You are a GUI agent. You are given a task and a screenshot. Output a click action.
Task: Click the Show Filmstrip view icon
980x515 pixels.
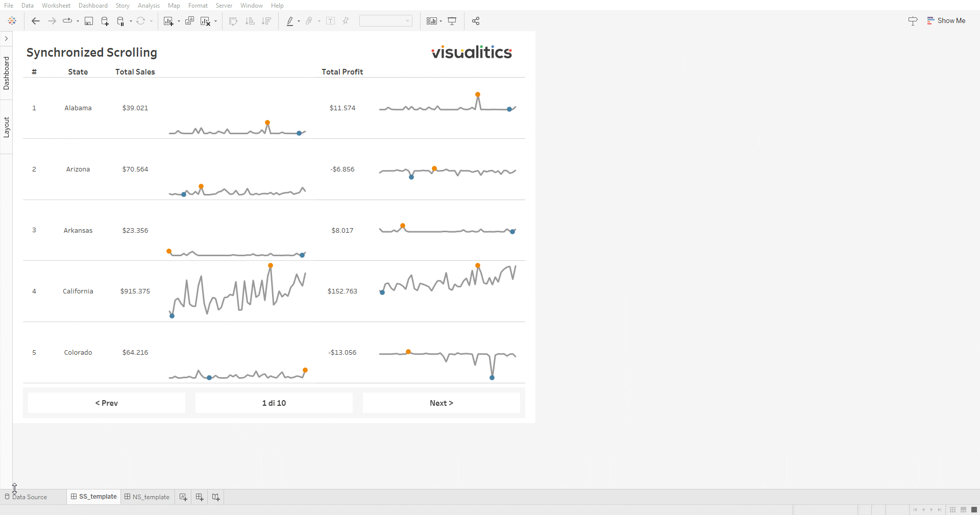click(963, 510)
